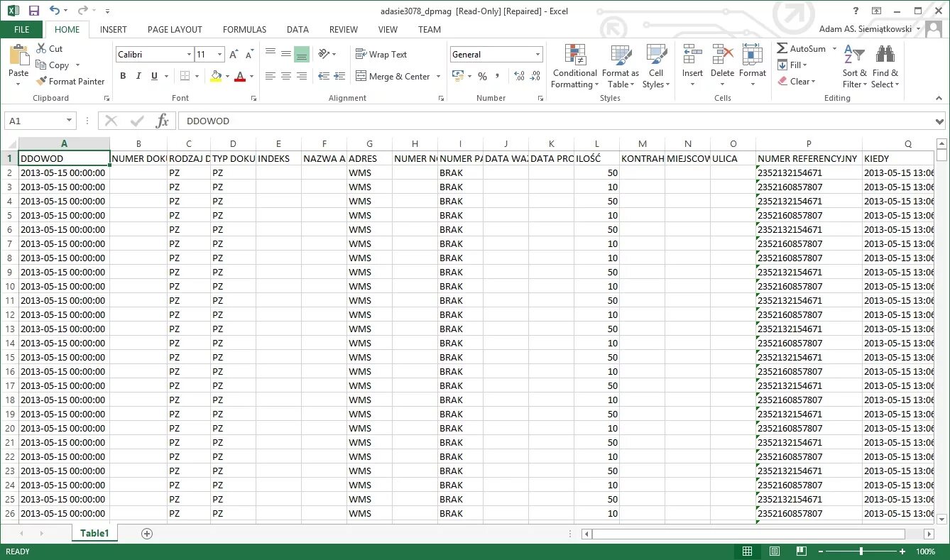Open the Conditional Formatting menu
Image resolution: width=950 pixels, height=560 pixels.
point(574,67)
